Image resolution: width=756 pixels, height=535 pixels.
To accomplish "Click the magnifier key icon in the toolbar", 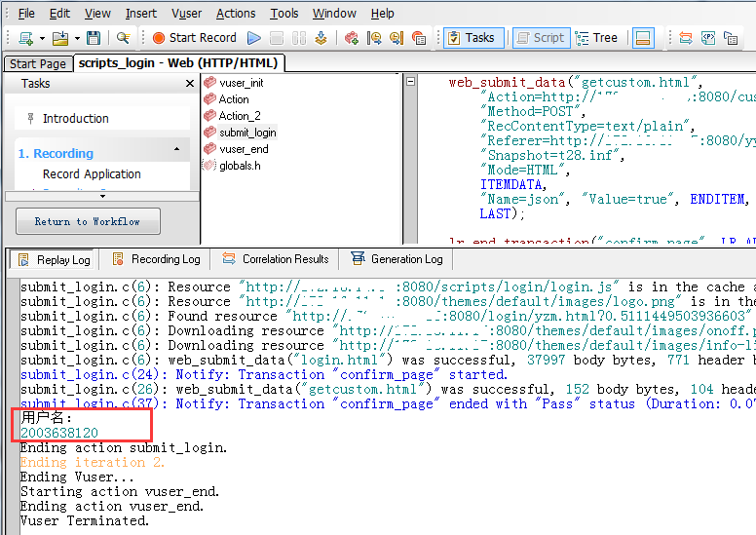I will pos(123,38).
